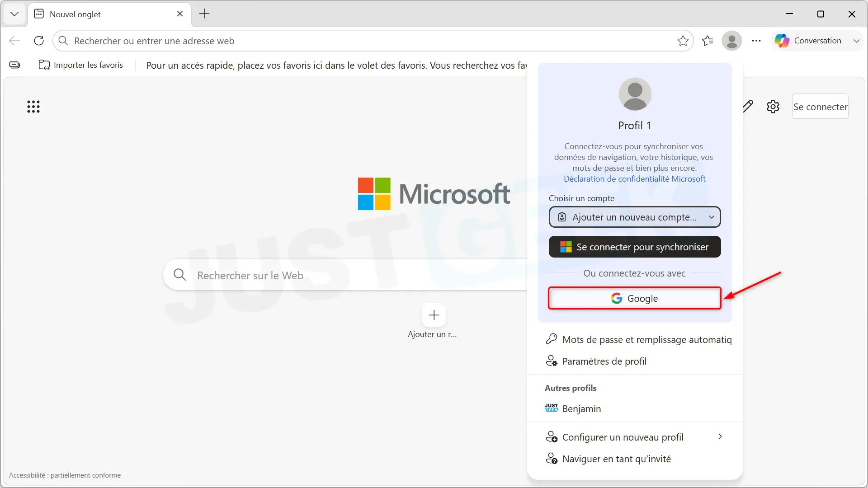868x488 pixels.
Task: Expand Ajouter un nouveau compte dropdown
Action: point(635,217)
